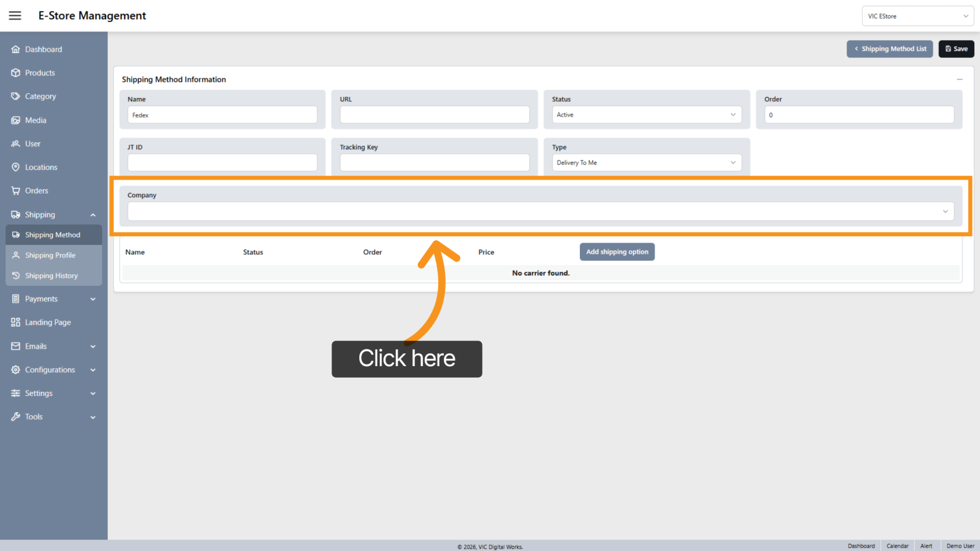Click the Dashboard home icon in sidebar
The height and width of the screenshot is (551, 980).
click(16, 50)
